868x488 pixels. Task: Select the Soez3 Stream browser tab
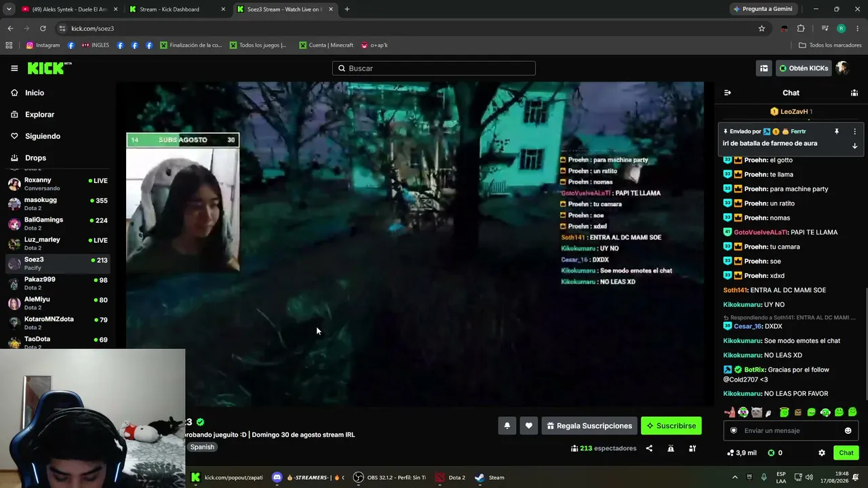click(x=285, y=9)
